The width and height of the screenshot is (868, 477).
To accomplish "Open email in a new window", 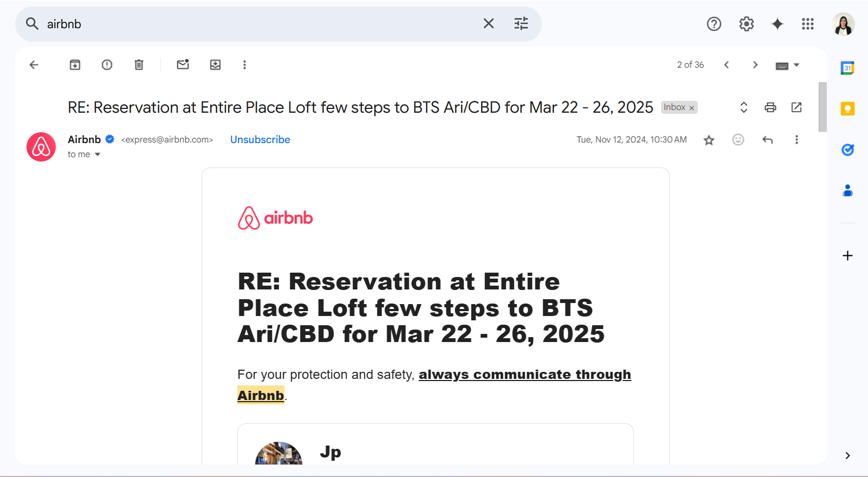I will tap(796, 107).
